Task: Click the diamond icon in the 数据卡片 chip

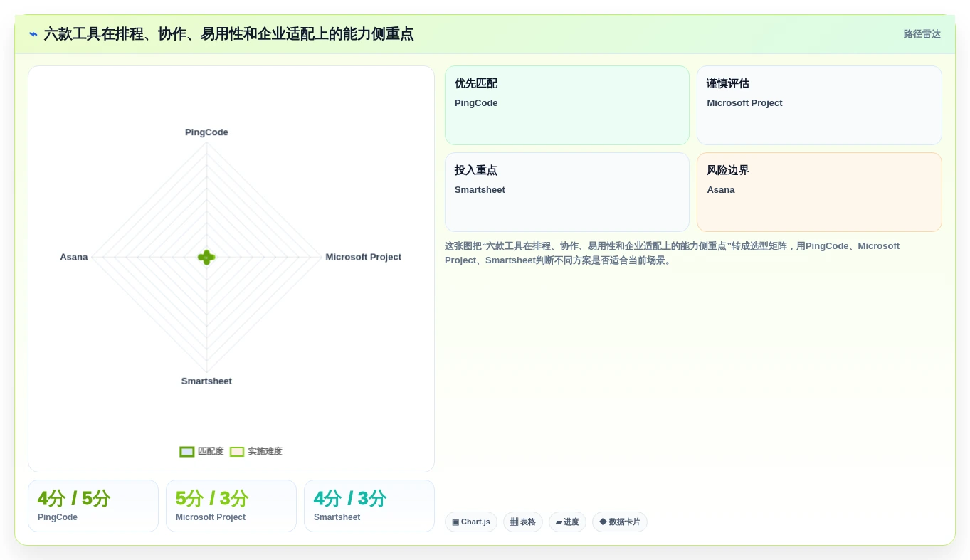Action: click(603, 522)
